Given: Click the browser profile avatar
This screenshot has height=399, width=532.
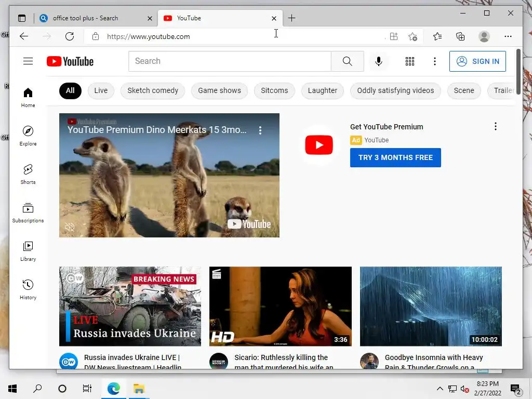Looking at the screenshot, I should tap(484, 36).
